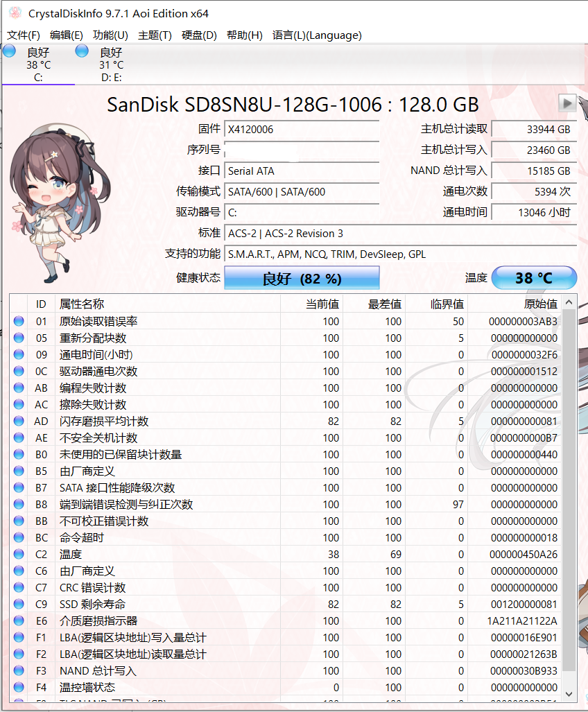Click the next disk arrow button
Image resolution: width=588 pixels, height=712 pixels.
(567, 103)
